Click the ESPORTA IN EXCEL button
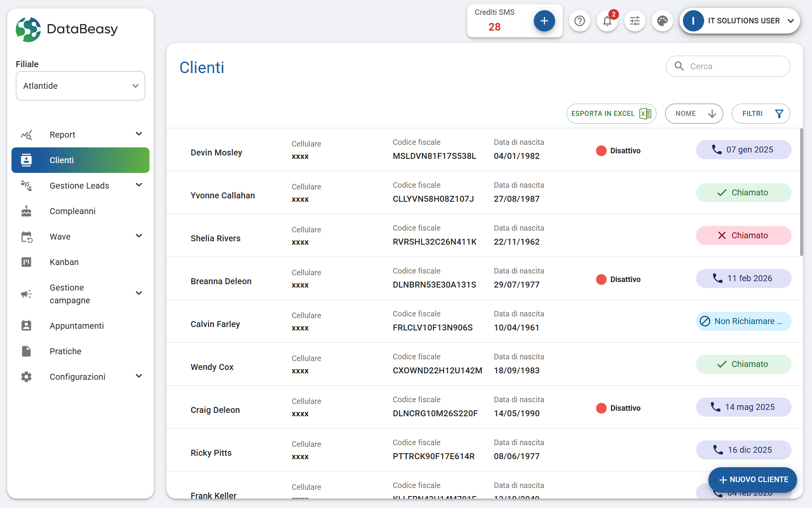The image size is (812, 508). pyautogui.click(x=611, y=114)
